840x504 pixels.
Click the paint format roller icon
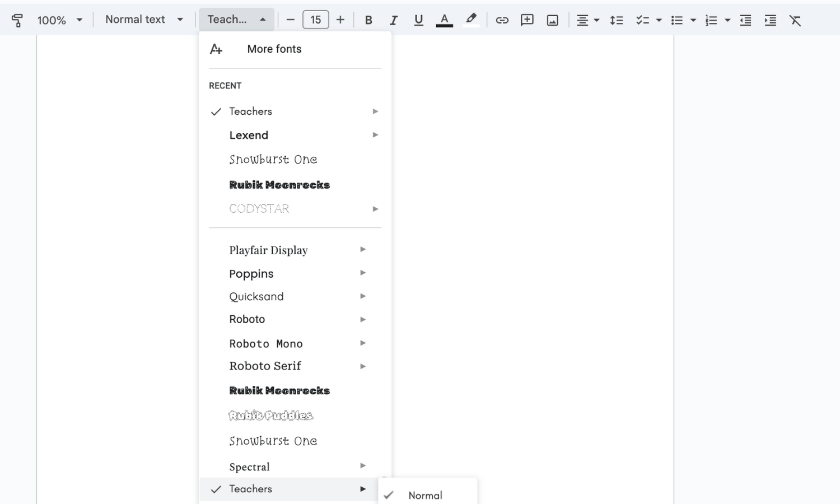pyautogui.click(x=17, y=20)
